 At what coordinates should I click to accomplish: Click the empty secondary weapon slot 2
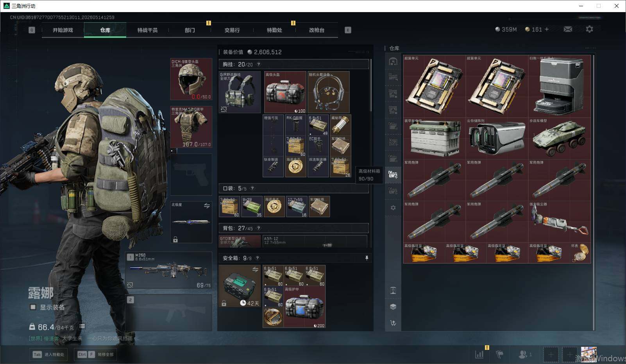click(x=169, y=313)
